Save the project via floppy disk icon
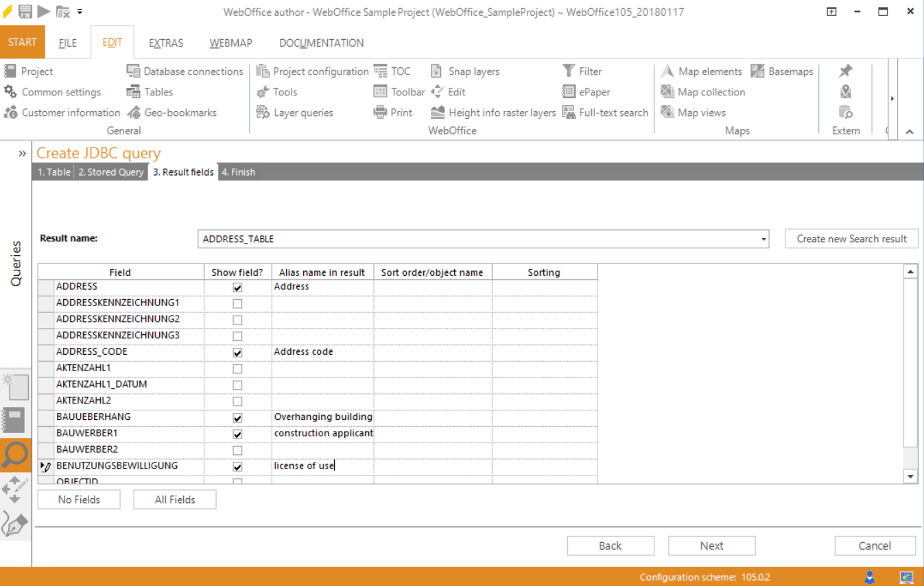This screenshot has width=924, height=586. 26,10
